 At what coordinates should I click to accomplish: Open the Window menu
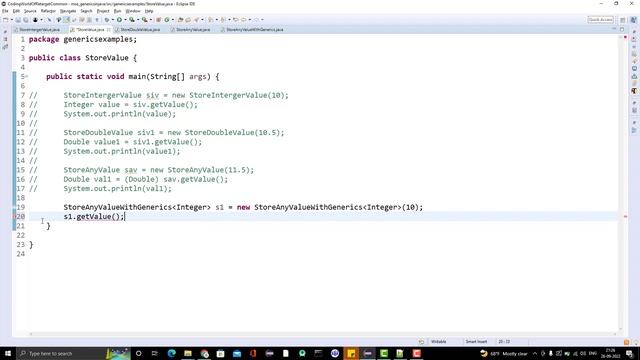click(x=133, y=11)
